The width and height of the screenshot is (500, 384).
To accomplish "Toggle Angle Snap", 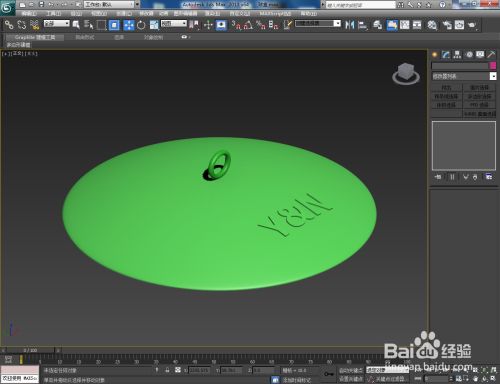I will tap(248, 25).
